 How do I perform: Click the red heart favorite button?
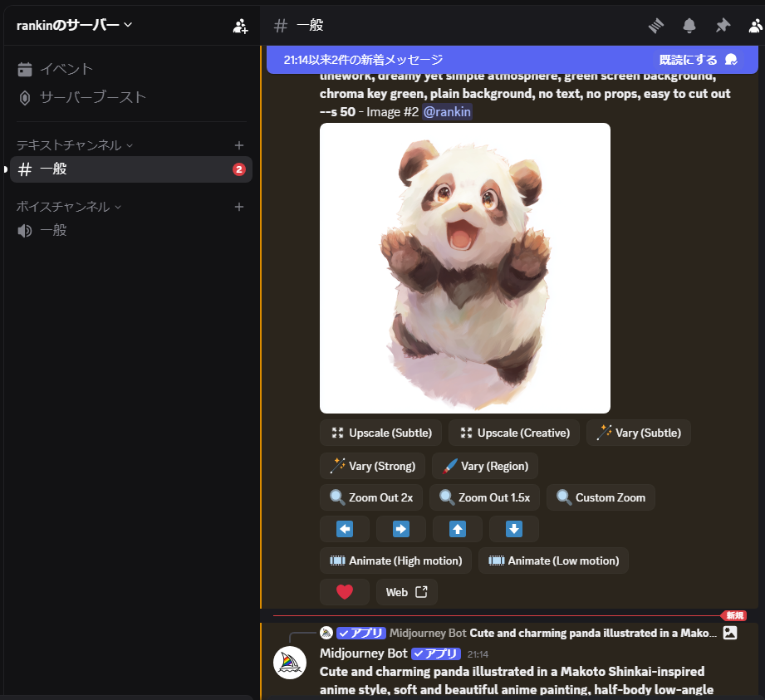[345, 592]
